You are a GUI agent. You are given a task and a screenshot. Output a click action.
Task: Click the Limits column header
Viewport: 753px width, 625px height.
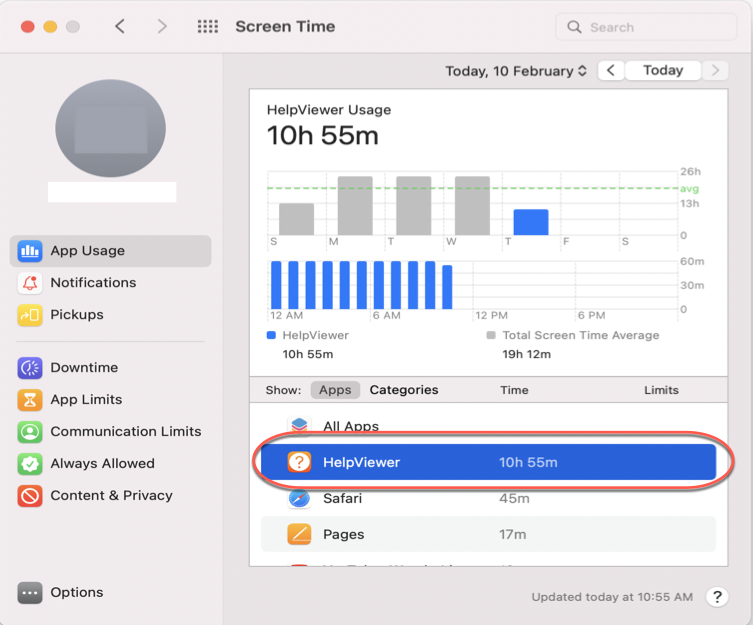[x=661, y=390]
